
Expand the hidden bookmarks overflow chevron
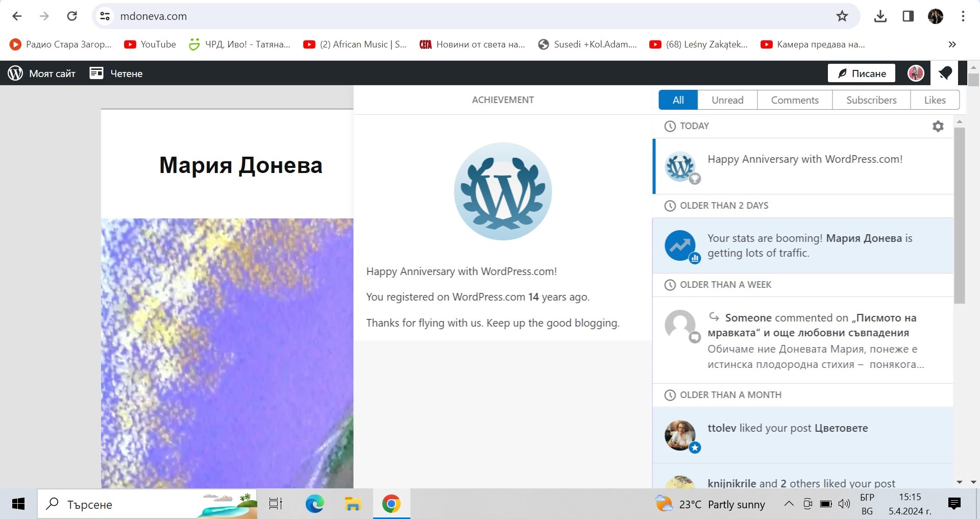(x=952, y=44)
